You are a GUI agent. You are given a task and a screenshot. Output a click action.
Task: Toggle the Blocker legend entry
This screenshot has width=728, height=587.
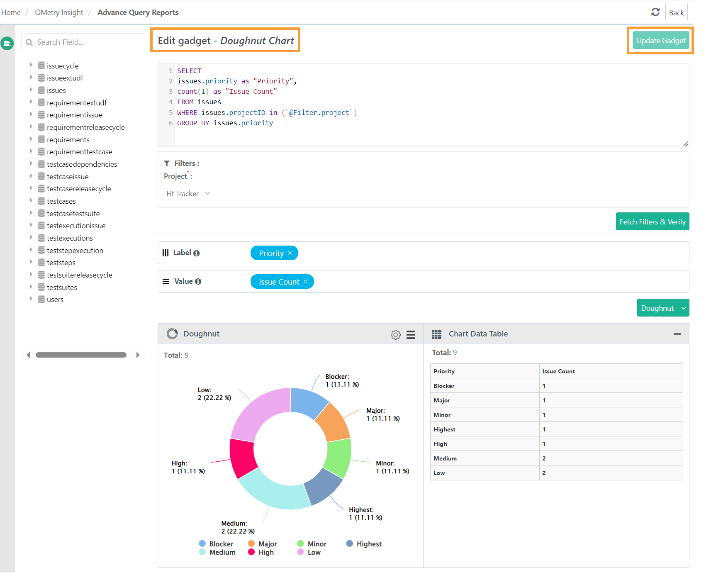pyautogui.click(x=217, y=543)
